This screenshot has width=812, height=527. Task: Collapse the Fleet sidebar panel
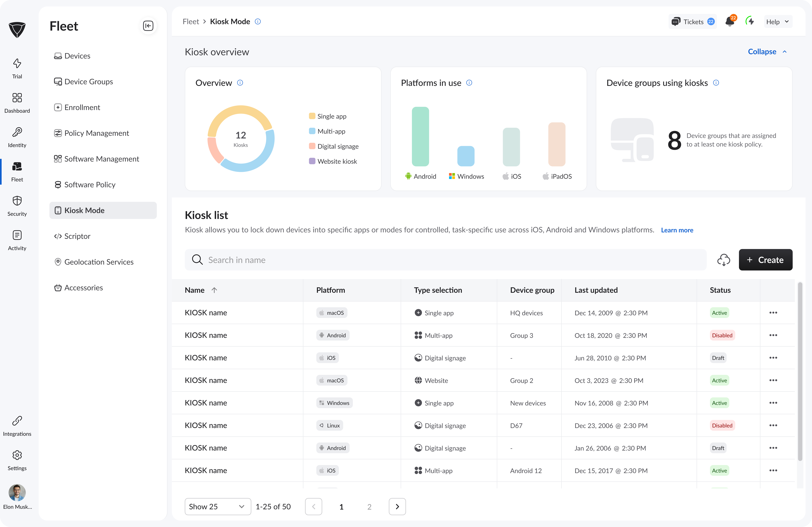148,26
